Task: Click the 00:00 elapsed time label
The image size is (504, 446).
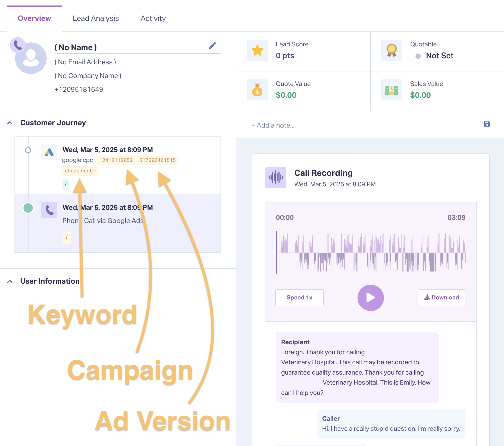Action: click(x=285, y=218)
